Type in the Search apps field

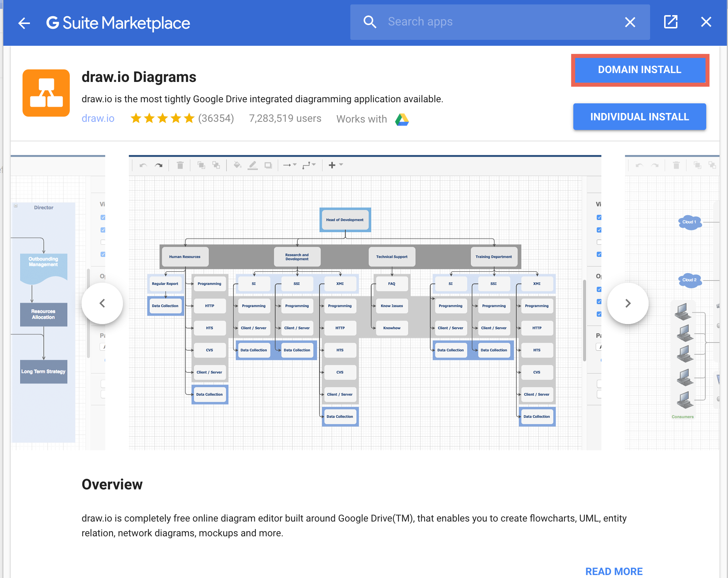[500, 22]
